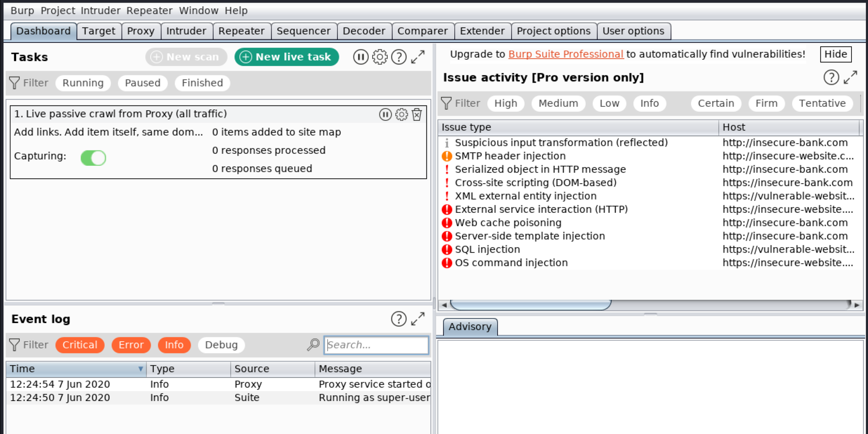The height and width of the screenshot is (434, 868).
Task: Enable the Finished tasks filter
Action: click(202, 83)
